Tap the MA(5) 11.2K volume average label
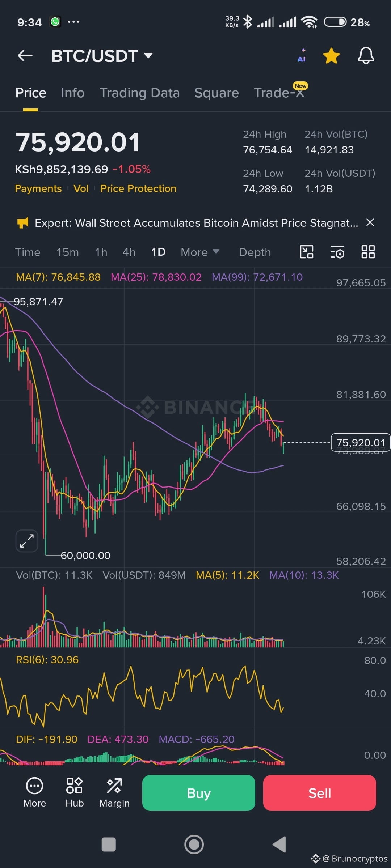This screenshot has width=391, height=868. click(227, 575)
